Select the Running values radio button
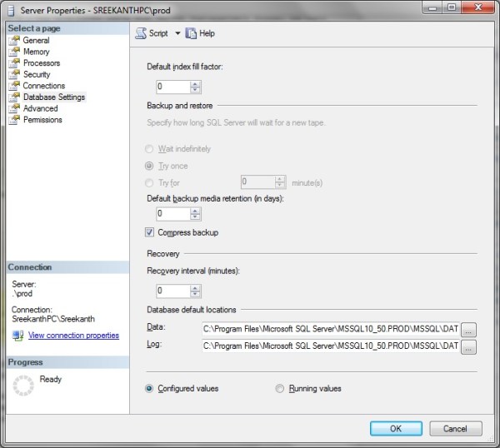This screenshot has width=500, height=448. pyautogui.click(x=280, y=388)
